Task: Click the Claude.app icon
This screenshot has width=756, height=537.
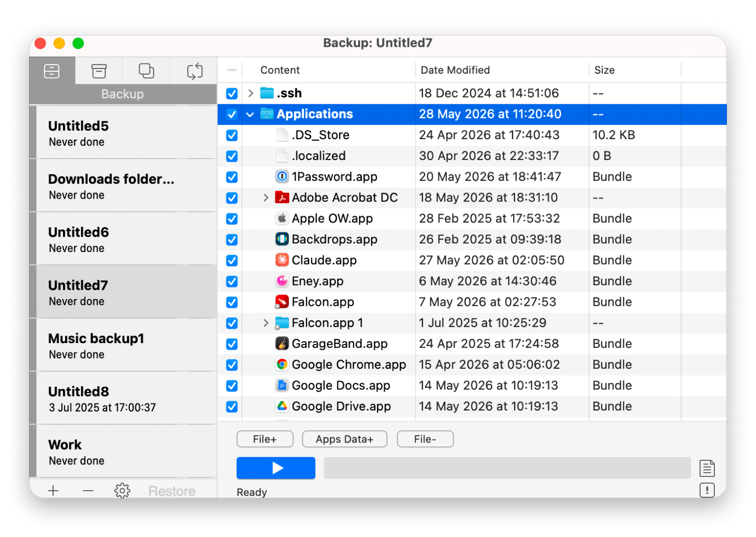Action: click(282, 260)
